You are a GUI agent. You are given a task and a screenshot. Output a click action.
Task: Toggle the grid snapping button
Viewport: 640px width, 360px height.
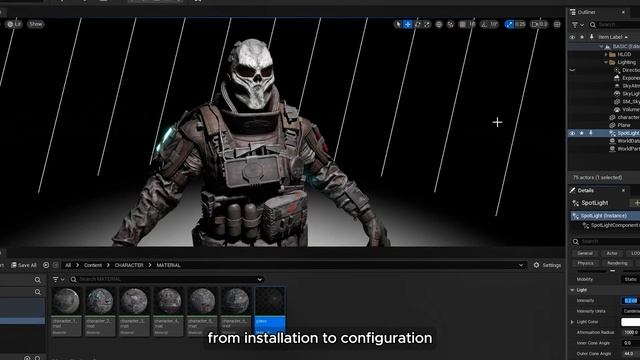[462, 24]
